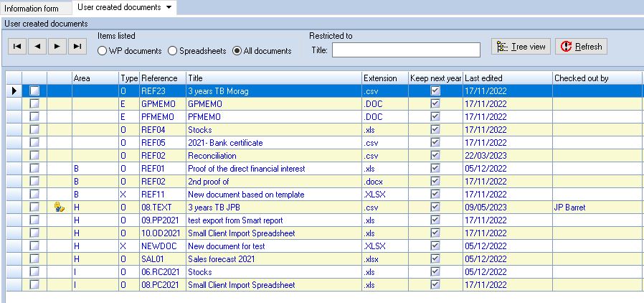Select title 'Sales forecast 2021'
The image size is (644, 303).
222,259
